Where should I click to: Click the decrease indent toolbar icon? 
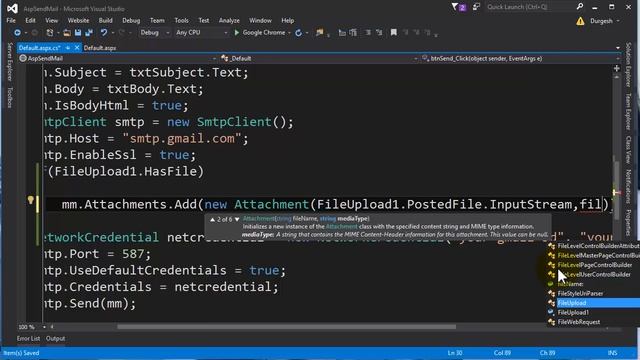(x=342, y=33)
